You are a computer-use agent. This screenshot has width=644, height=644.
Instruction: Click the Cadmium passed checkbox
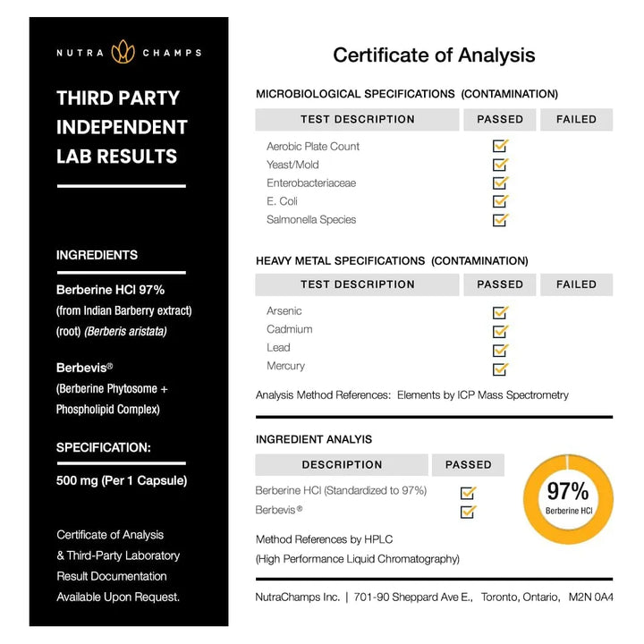point(500,331)
